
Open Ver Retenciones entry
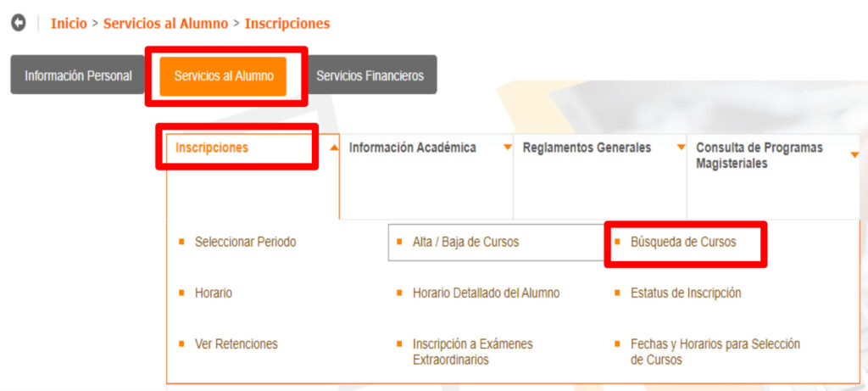[x=236, y=344]
